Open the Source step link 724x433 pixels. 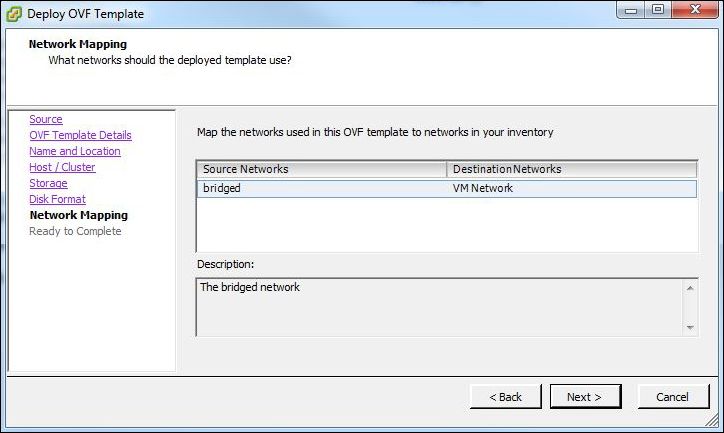[46, 120]
